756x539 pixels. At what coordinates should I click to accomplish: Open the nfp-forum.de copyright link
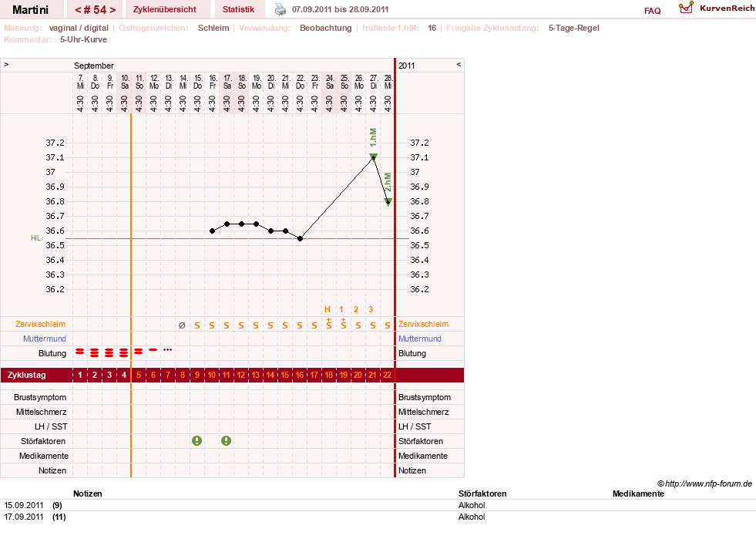click(x=704, y=483)
